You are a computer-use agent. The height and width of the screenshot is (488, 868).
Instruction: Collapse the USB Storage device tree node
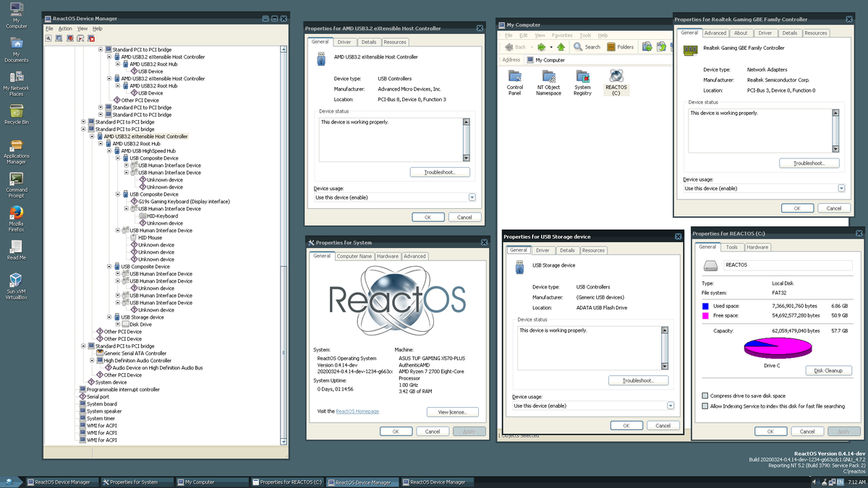pos(109,317)
